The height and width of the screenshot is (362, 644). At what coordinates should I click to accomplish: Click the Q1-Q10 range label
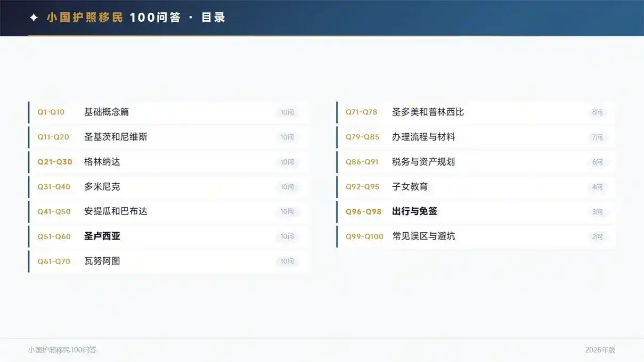[x=51, y=112]
